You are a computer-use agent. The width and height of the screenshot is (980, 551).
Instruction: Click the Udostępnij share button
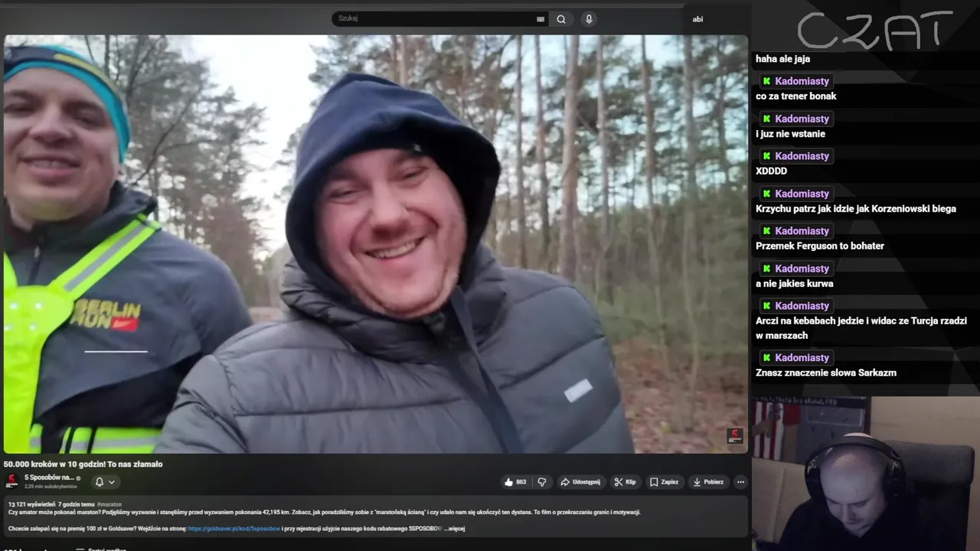580,482
